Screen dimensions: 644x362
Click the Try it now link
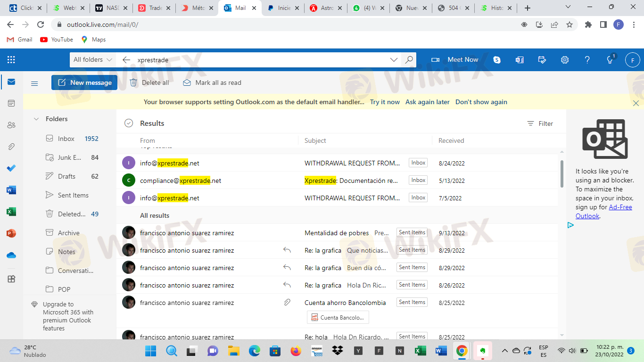pyautogui.click(x=385, y=102)
